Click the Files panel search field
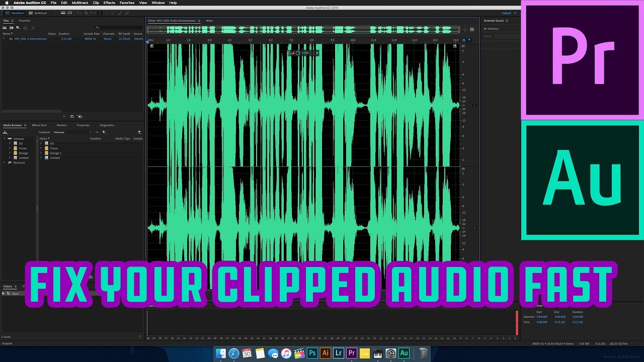This screenshot has height=362, width=644. (119, 28)
